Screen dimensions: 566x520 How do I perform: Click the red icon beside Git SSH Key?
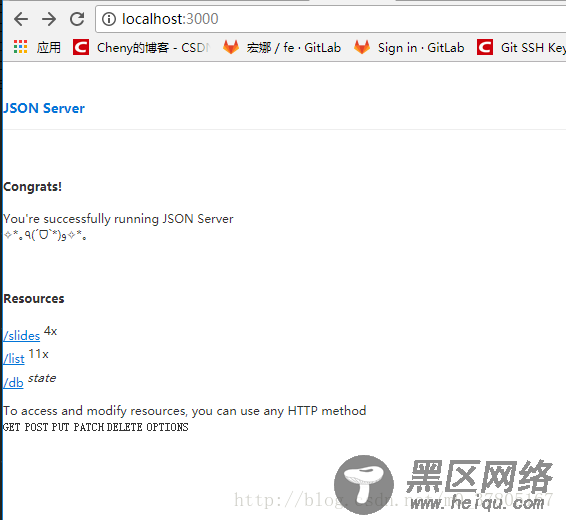click(x=485, y=47)
